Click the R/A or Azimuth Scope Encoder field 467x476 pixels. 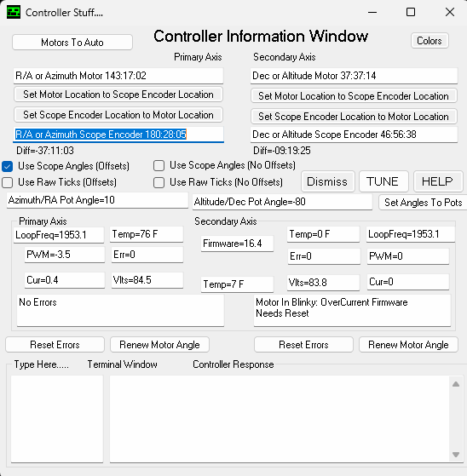pos(118,135)
